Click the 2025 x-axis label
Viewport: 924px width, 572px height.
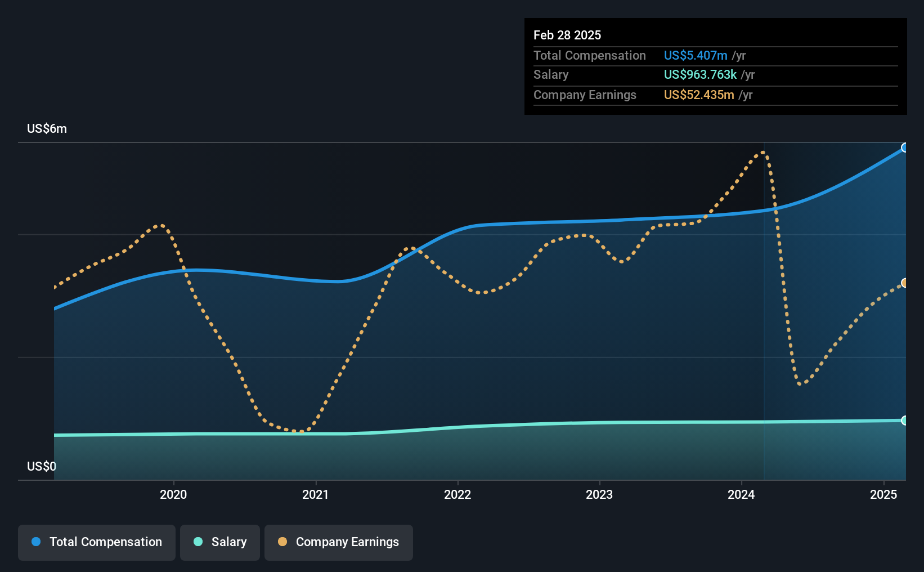(x=883, y=494)
